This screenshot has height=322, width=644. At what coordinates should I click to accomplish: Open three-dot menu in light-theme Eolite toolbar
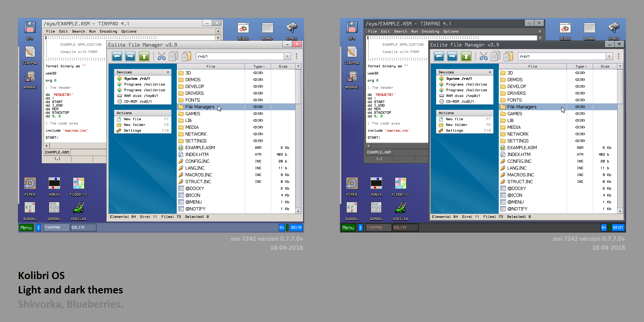coord(297,57)
